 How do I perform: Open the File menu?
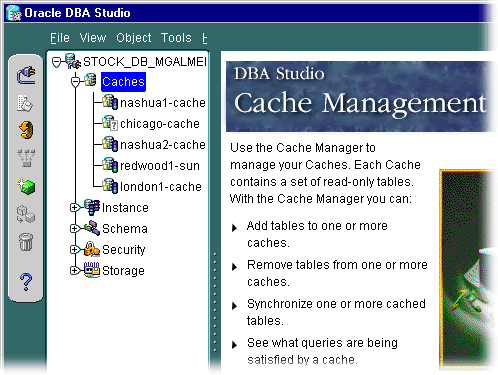tap(60, 38)
